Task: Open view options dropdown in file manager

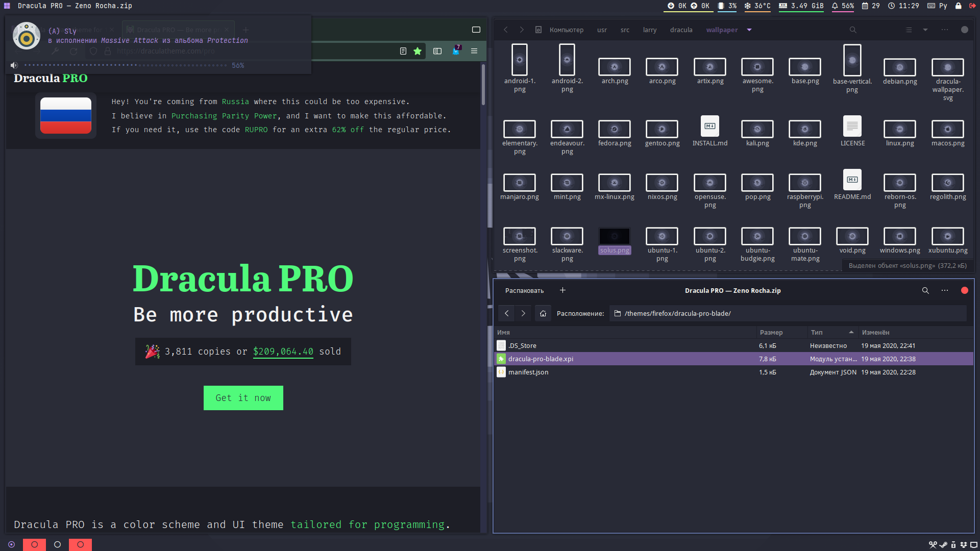Action: [x=925, y=30]
